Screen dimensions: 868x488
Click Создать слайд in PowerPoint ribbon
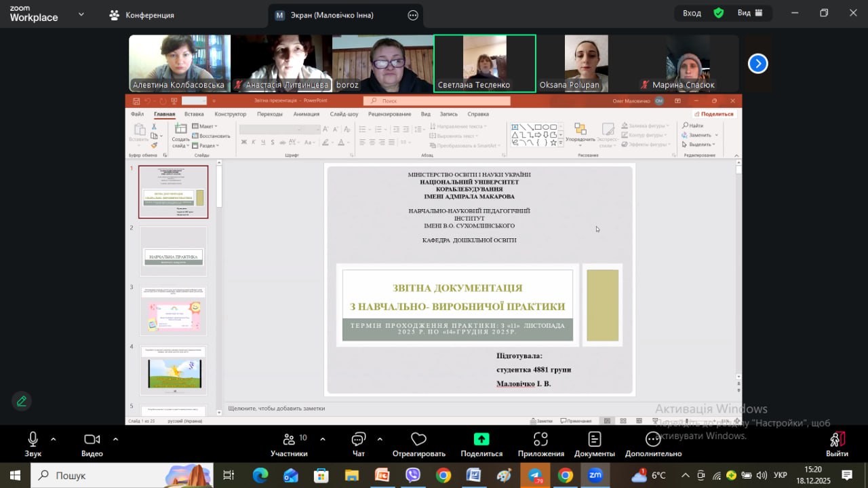pyautogui.click(x=180, y=134)
